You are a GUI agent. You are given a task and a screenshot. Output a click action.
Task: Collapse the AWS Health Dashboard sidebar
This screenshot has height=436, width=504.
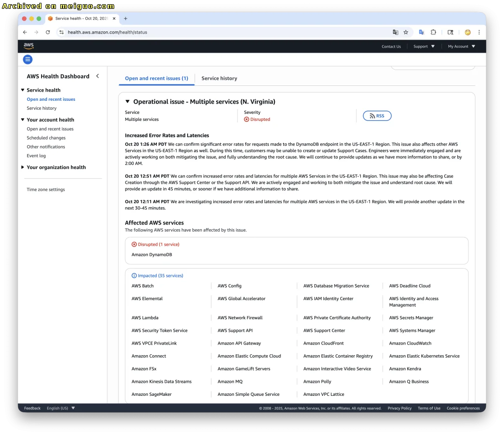(98, 76)
